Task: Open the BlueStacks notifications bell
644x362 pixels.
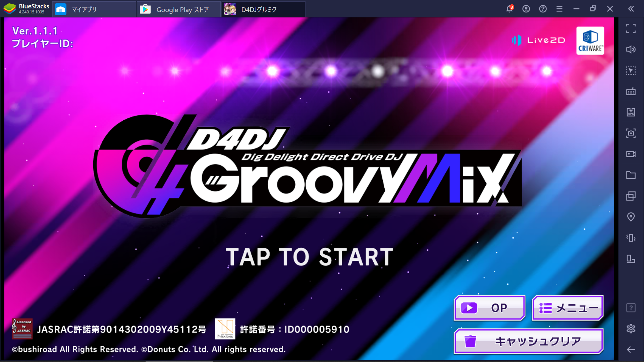Action: coord(509,9)
